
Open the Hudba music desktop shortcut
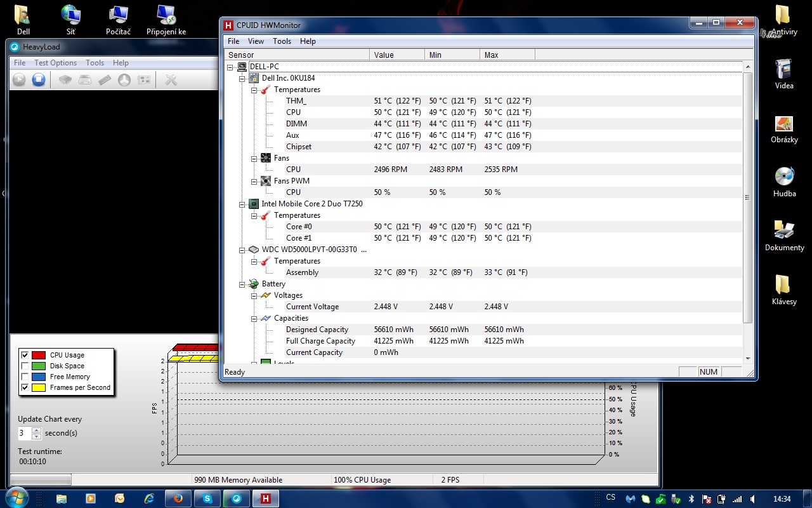pos(784,181)
